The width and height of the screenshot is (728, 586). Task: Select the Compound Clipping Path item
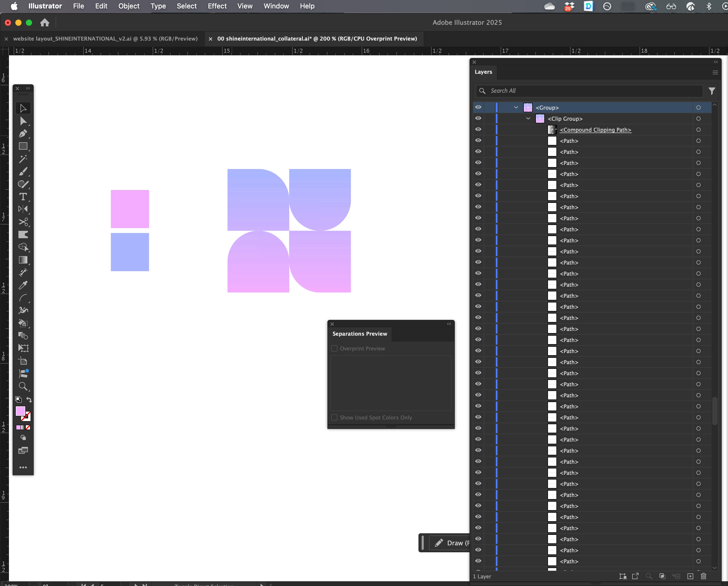point(595,130)
